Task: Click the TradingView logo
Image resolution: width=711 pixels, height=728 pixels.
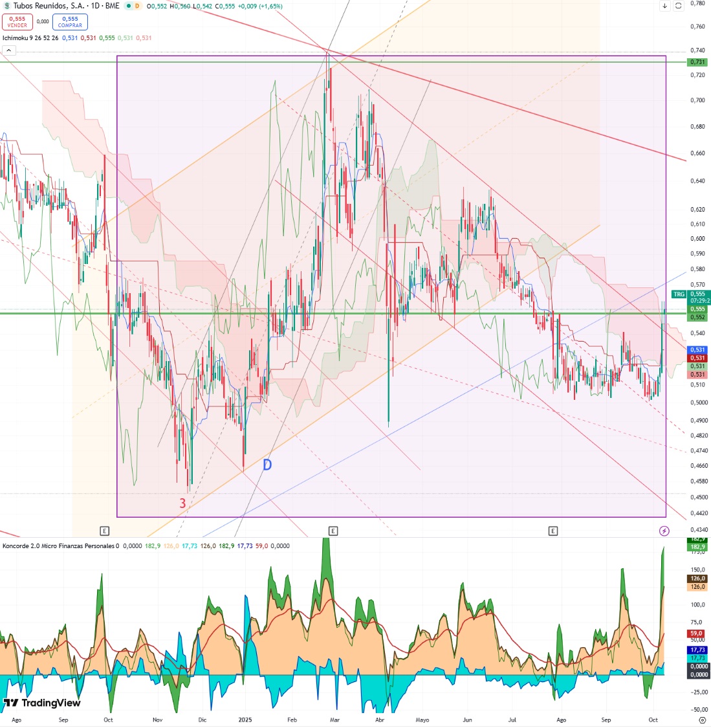Action: pos(42,703)
